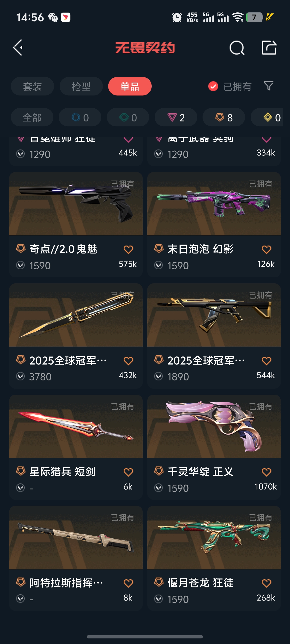The width and height of the screenshot is (290, 644).
Task: Toggle the 已拥有 owned checkbox
Action: 213,86
